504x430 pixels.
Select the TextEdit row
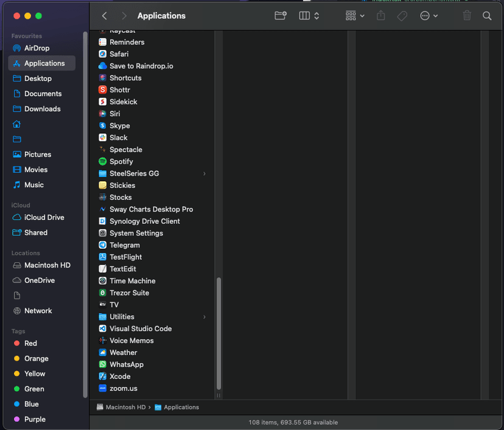tap(152, 269)
